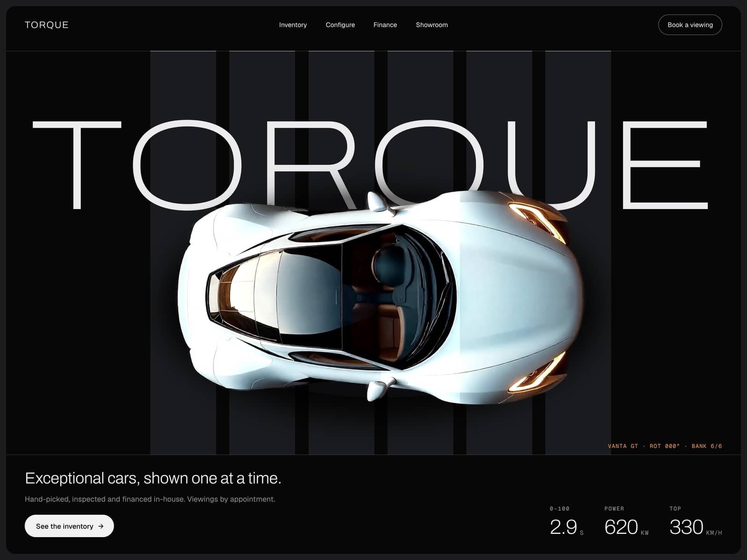
Task: Click the TORQUE logo in the header
Action: click(47, 25)
